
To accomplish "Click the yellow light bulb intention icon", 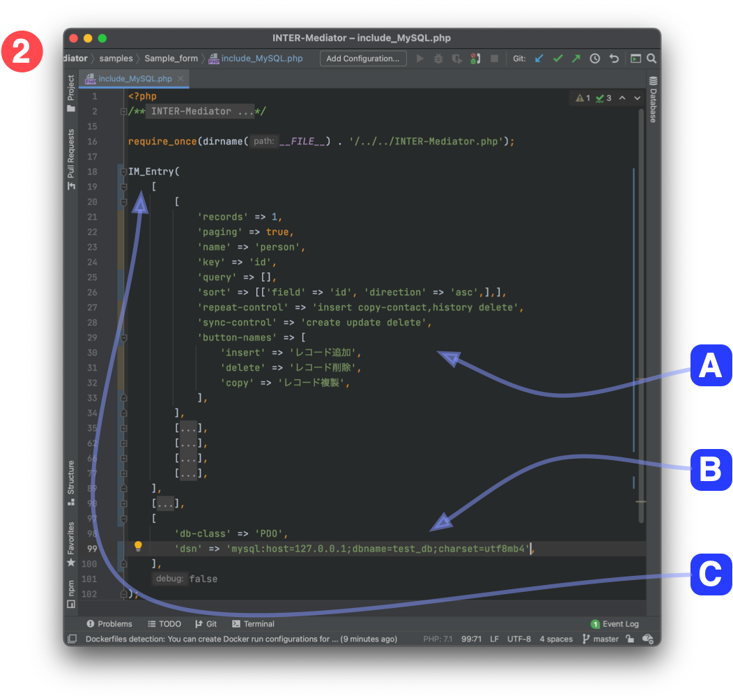I will (138, 546).
